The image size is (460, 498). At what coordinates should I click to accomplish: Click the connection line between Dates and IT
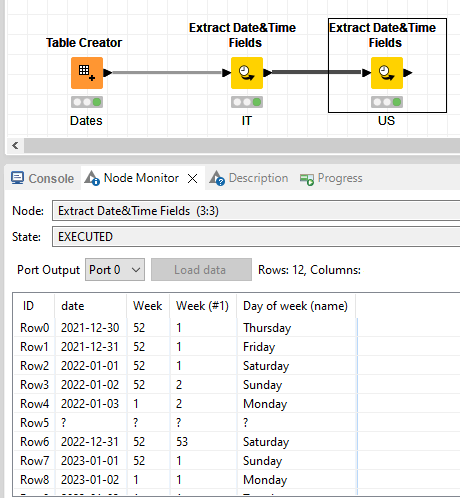click(167, 72)
